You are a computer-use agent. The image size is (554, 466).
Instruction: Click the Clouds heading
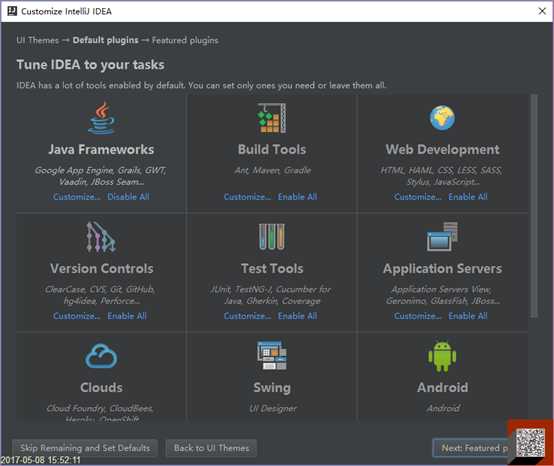coord(101,388)
